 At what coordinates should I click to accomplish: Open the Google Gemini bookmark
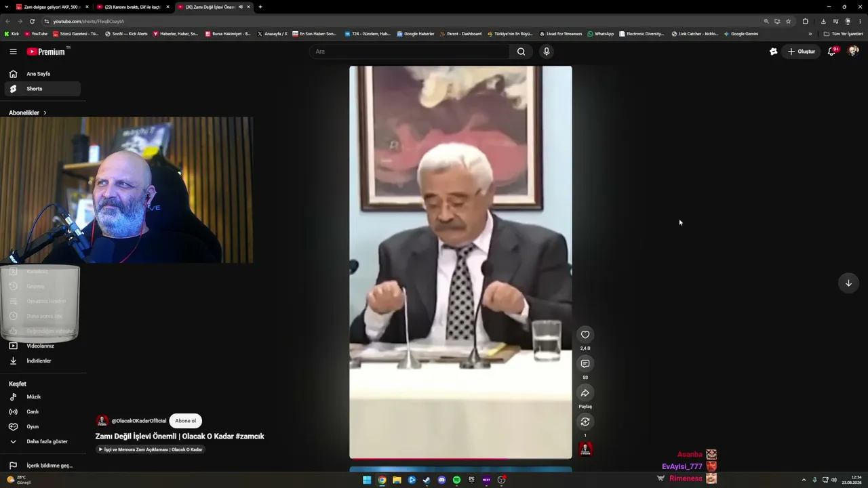(741, 34)
